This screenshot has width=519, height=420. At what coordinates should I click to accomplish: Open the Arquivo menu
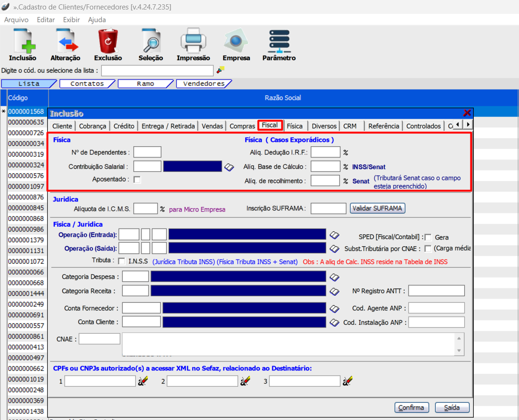click(16, 20)
